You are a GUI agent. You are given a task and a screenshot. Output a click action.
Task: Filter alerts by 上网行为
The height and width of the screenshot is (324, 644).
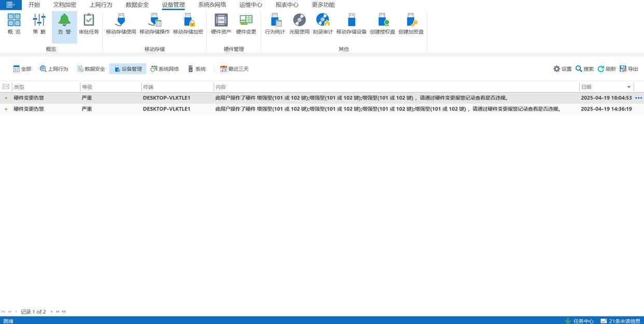[54, 69]
